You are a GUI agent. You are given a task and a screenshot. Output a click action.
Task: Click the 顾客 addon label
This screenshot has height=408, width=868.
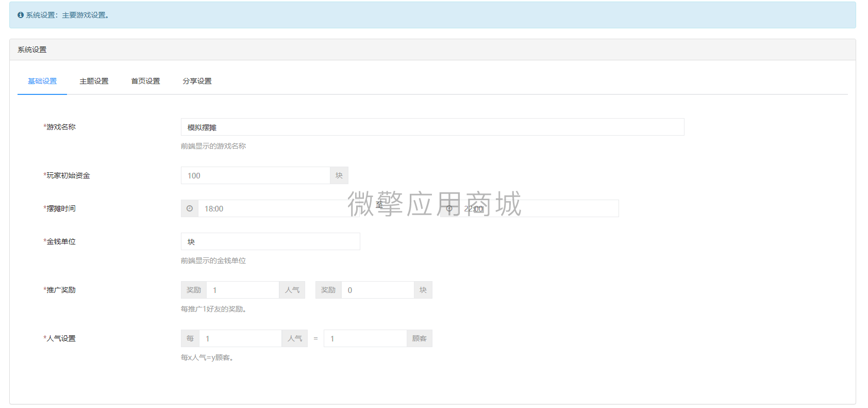pyautogui.click(x=420, y=338)
